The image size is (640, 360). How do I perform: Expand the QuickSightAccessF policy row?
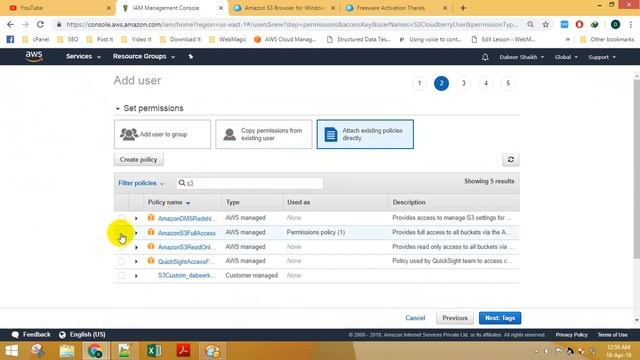pyautogui.click(x=136, y=262)
